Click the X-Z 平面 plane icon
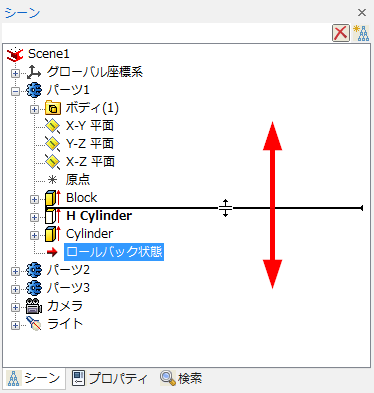374x393 pixels. click(x=53, y=162)
